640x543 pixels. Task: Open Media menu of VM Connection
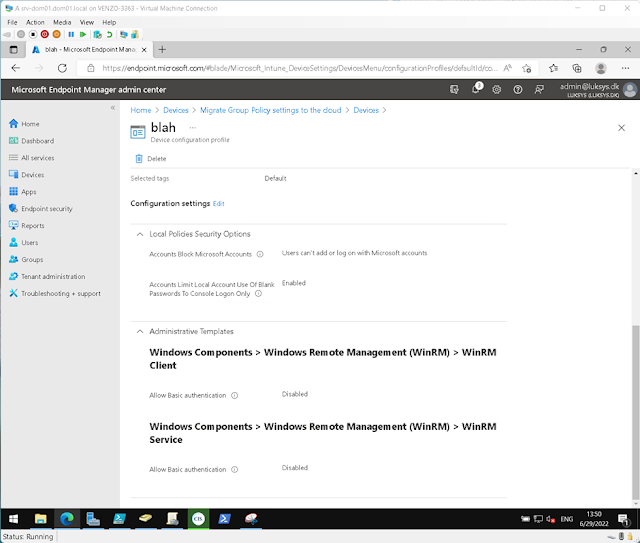(x=62, y=22)
